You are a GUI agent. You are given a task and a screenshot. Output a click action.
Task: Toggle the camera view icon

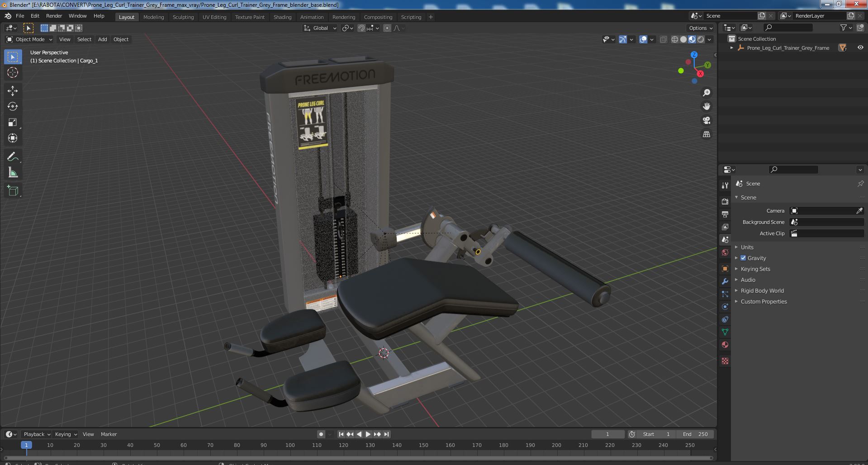click(706, 120)
